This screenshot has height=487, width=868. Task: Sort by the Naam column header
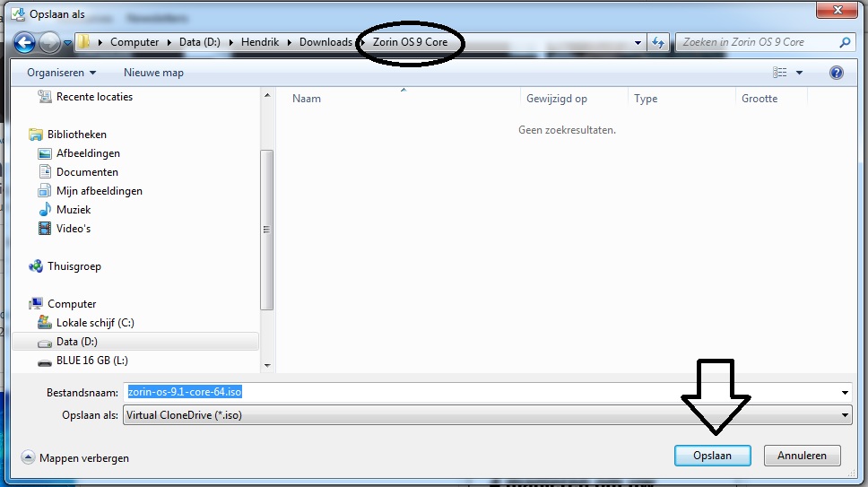307,99
